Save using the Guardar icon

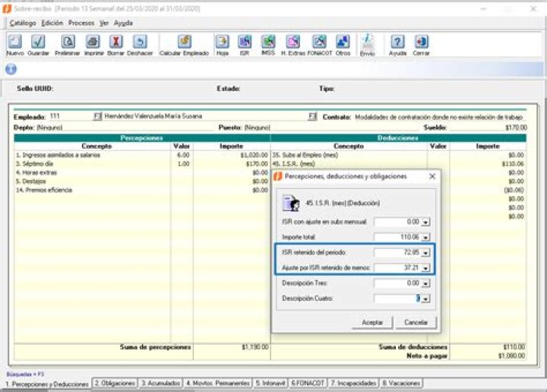pos(38,42)
